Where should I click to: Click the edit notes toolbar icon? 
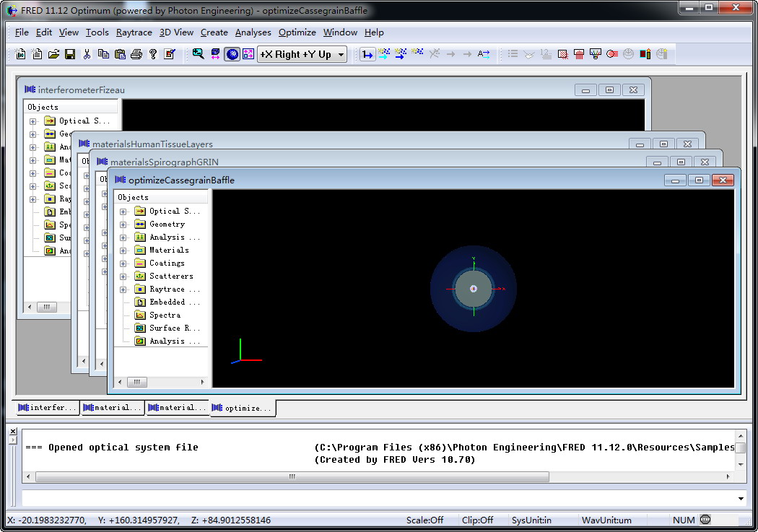pos(169,54)
